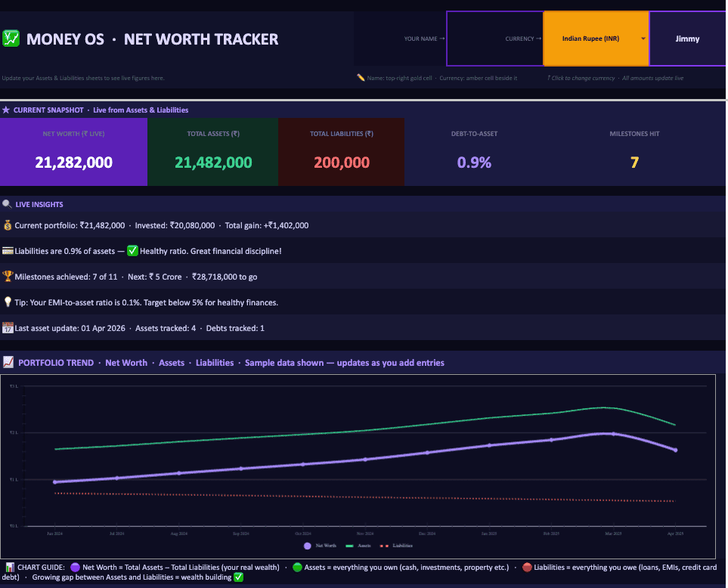
Task: Click the Money OS Net Worth Tracker title
Action: [x=152, y=39]
